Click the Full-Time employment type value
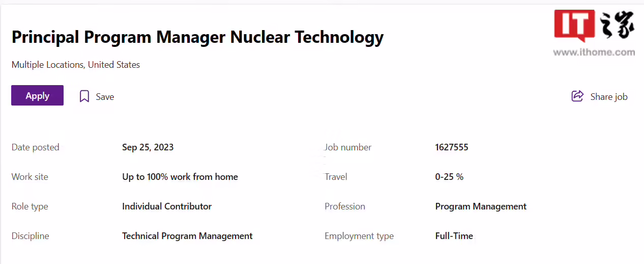The image size is (644, 264). pyautogui.click(x=454, y=236)
